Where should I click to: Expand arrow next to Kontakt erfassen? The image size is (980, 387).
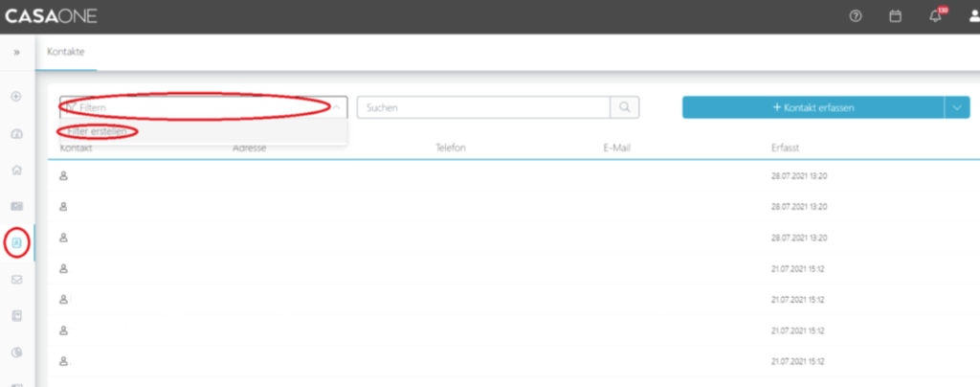point(956,107)
